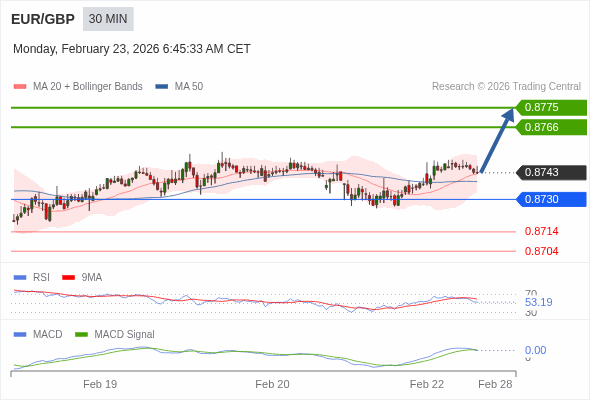
Task: Click the MACD Signal legend label
Action: click(124, 335)
